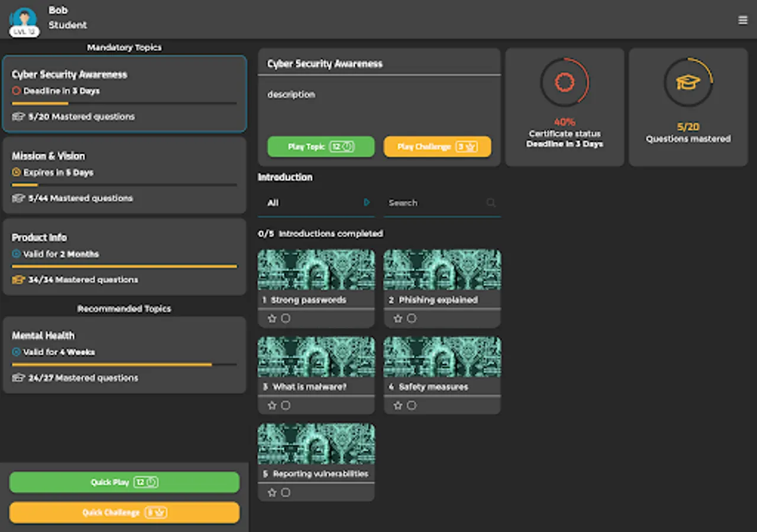Screen dimensions: 757x532
Task: Click the orange Play Challenge button
Action: coord(438,147)
